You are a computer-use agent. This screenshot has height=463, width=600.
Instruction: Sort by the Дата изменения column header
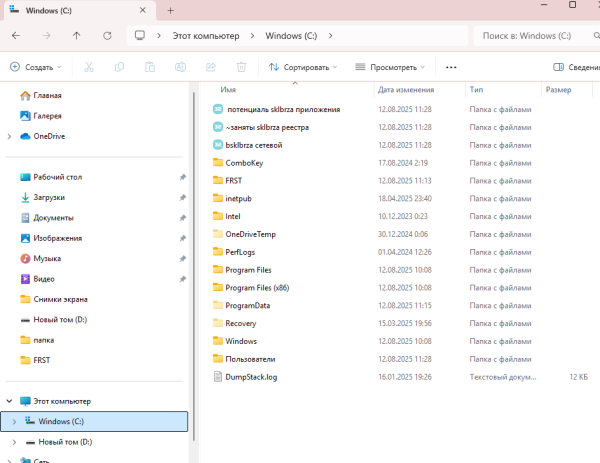coord(404,90)
